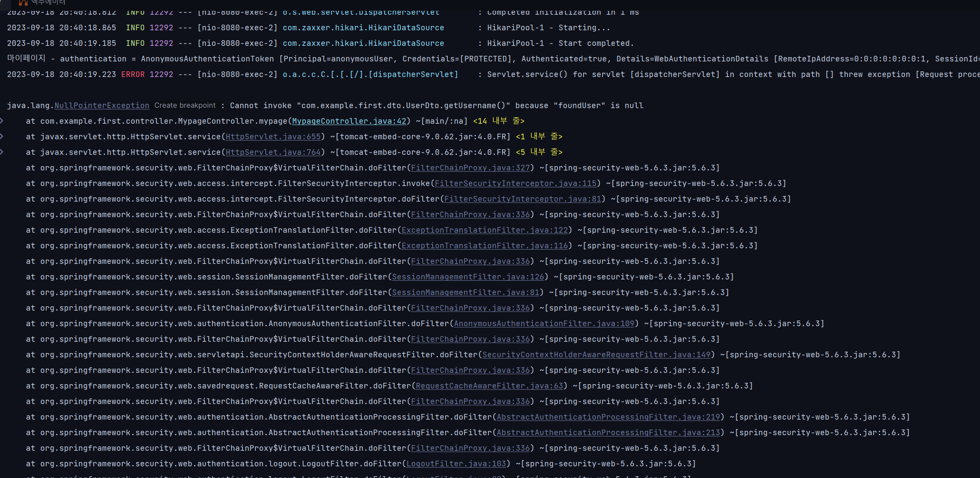Navigate to ExceptionTranslationFilter.java:122
This screenshot has height=478, width=980.
(x=485, y=230)
